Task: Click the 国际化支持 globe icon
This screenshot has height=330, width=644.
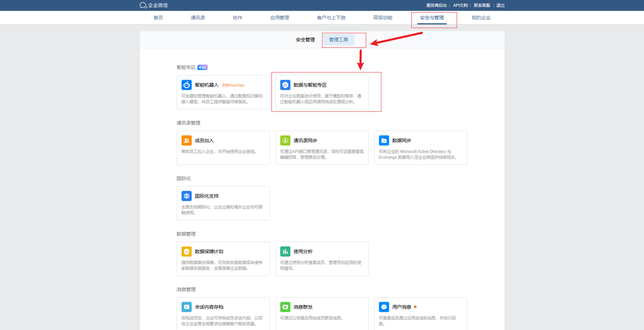Action: click(187, 196)
